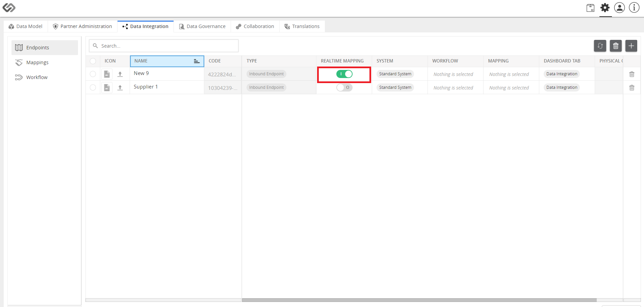Select the Data Integration tab
The image size is (644, 307).
pos(146,26)
